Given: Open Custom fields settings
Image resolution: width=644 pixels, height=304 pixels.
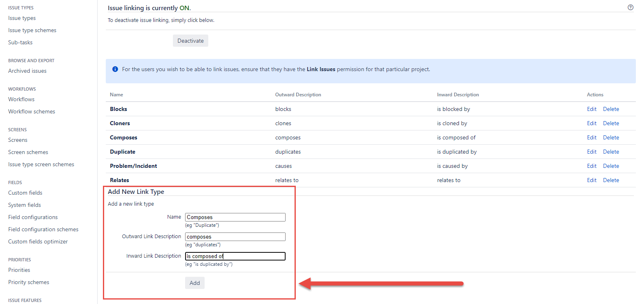Looking at the screenshot, I should 25,193.
